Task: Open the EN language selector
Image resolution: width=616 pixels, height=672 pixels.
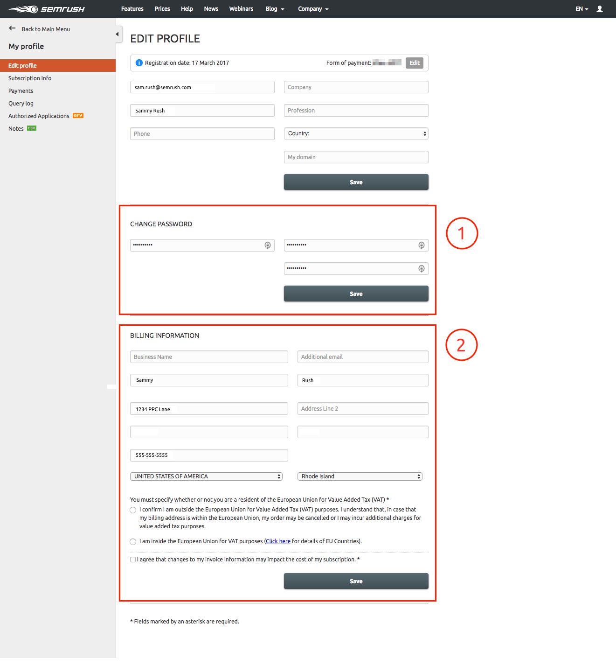Action: 582,9
